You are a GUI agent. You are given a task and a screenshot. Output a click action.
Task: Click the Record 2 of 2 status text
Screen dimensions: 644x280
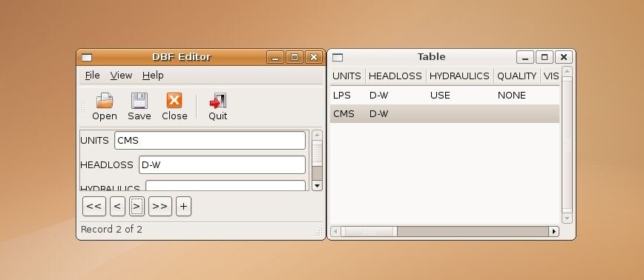pos(111,229)
